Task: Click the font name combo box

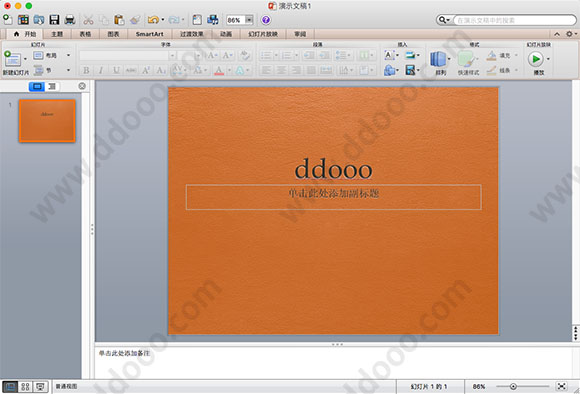Action: (128, 55)
